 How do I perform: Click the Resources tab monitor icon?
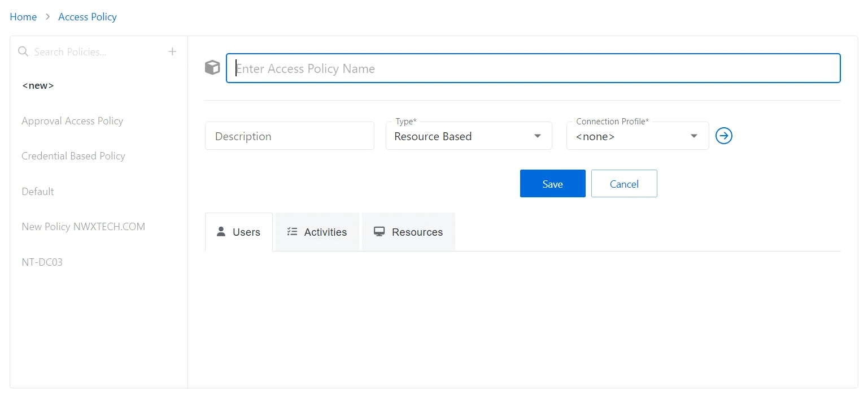(380, 232)
